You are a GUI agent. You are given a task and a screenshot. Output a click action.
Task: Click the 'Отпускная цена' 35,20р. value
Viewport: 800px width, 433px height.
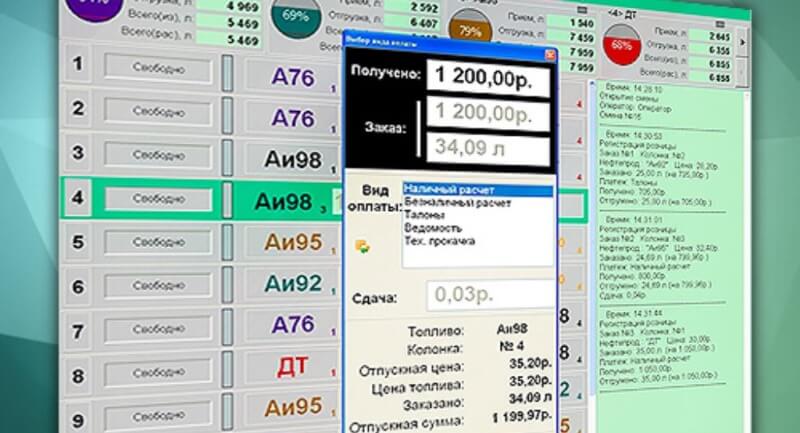click(x=530, y=364)
